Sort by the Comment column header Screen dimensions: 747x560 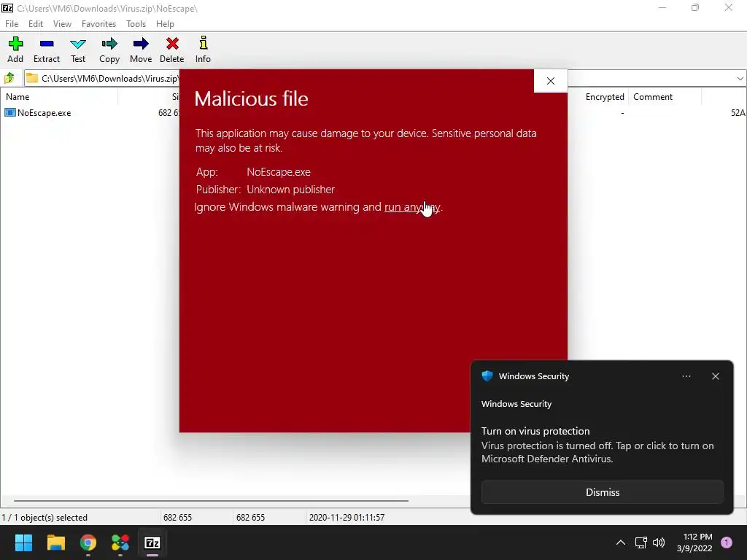pos(653,97)
